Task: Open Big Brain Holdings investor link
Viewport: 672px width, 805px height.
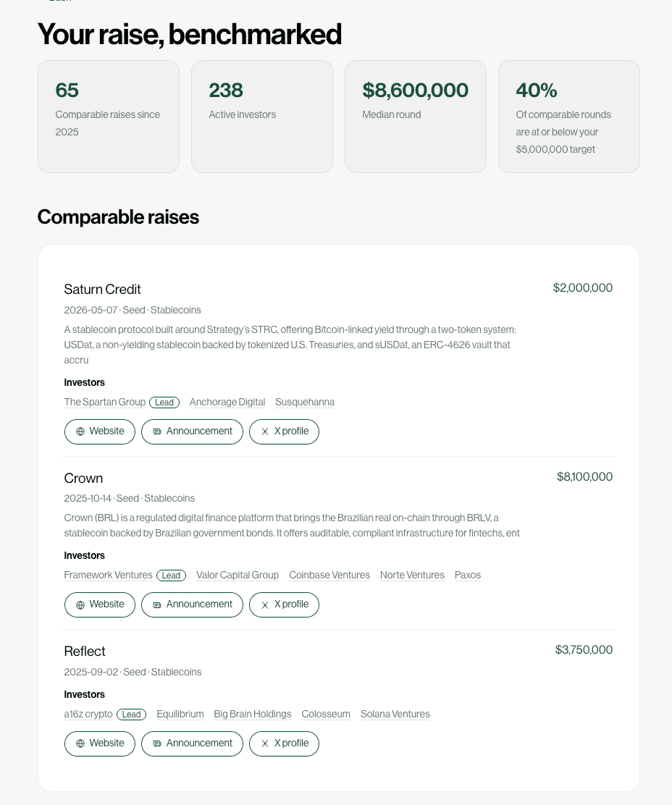Action: tap(253, 714)
